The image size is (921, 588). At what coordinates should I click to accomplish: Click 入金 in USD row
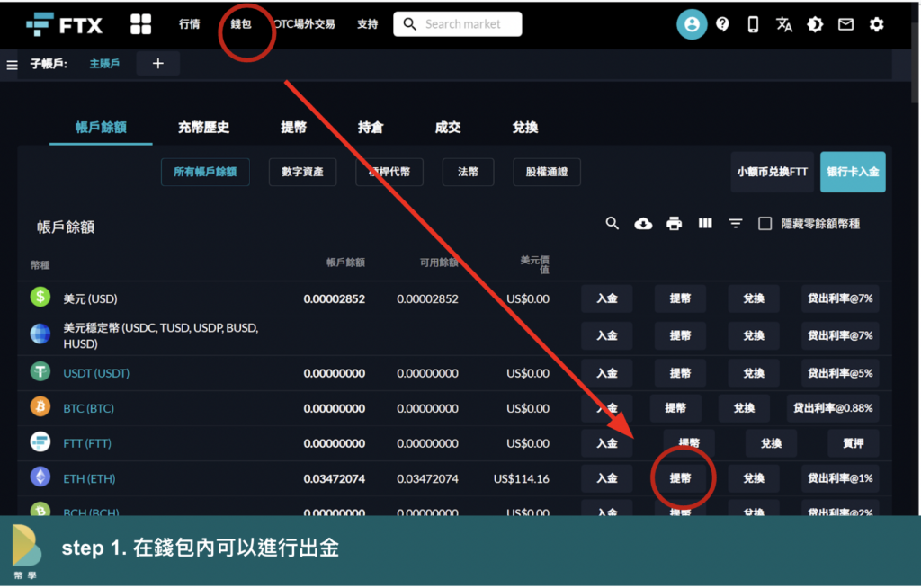(x=607, y=298)
